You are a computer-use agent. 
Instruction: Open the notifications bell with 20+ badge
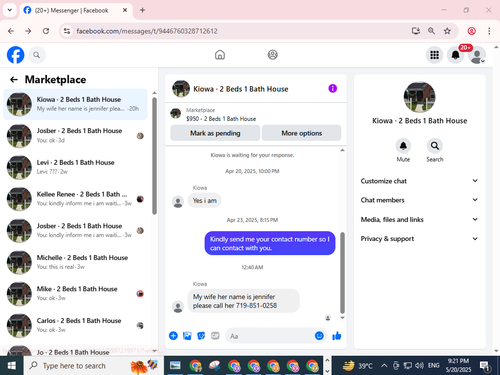tap(456, 55)
